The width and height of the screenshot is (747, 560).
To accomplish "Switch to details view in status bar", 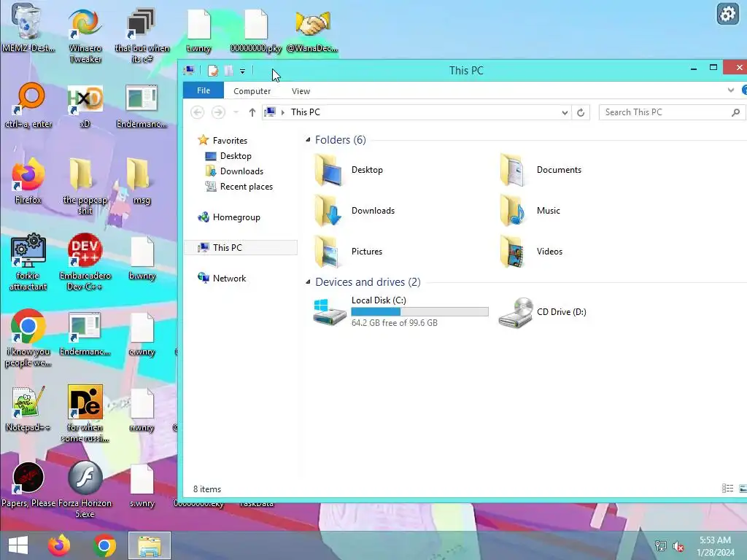I will (727, 489).
